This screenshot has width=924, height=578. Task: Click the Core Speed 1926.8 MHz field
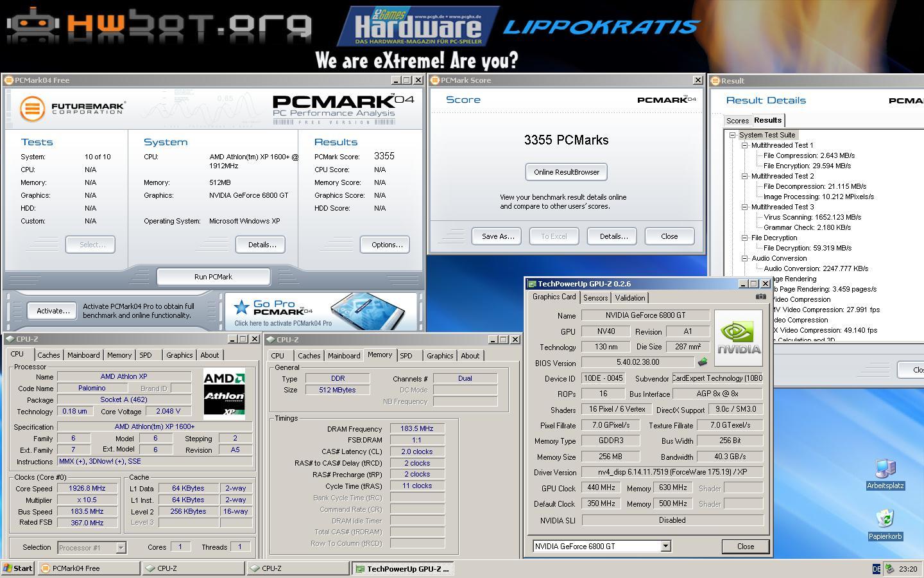click(87, 488)
